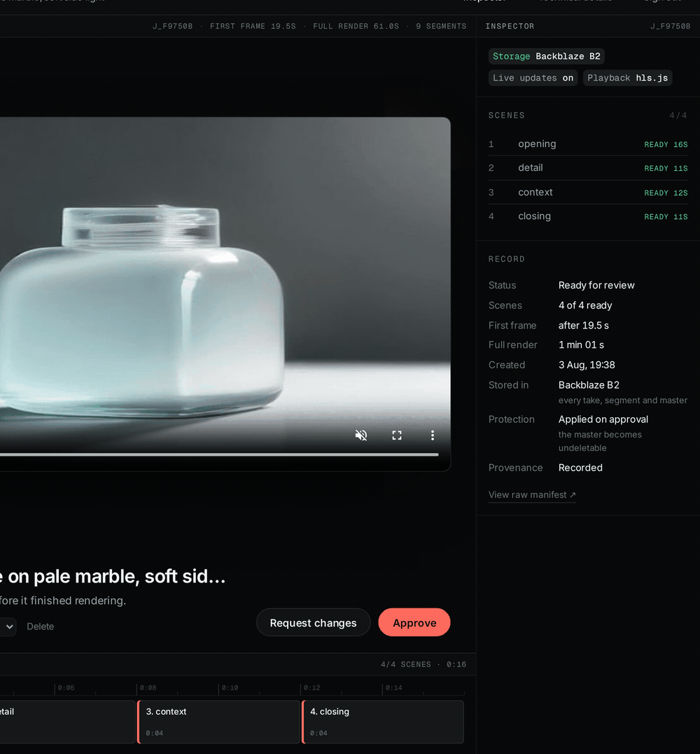This screenshot has width=700, height=754.
Task: Click the 4/4 SCENES · 0:16 label
Action: [423, 664]
